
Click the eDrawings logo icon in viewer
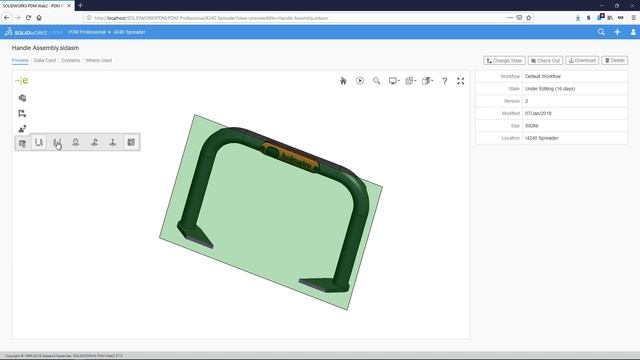coord(22,81)
